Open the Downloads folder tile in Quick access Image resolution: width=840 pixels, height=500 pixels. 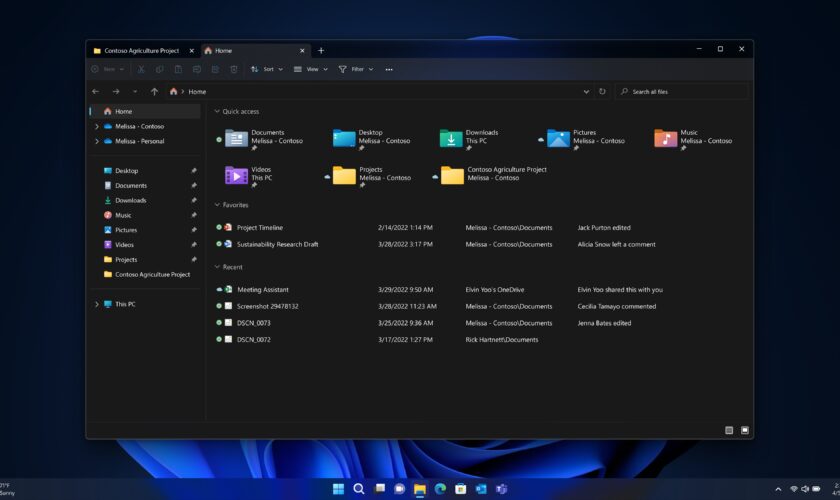click(x=469, y=139)
